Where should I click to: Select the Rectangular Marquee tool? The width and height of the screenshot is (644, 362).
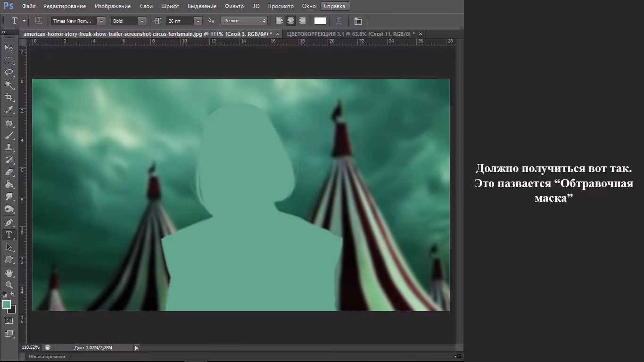(x=9, y=60)
